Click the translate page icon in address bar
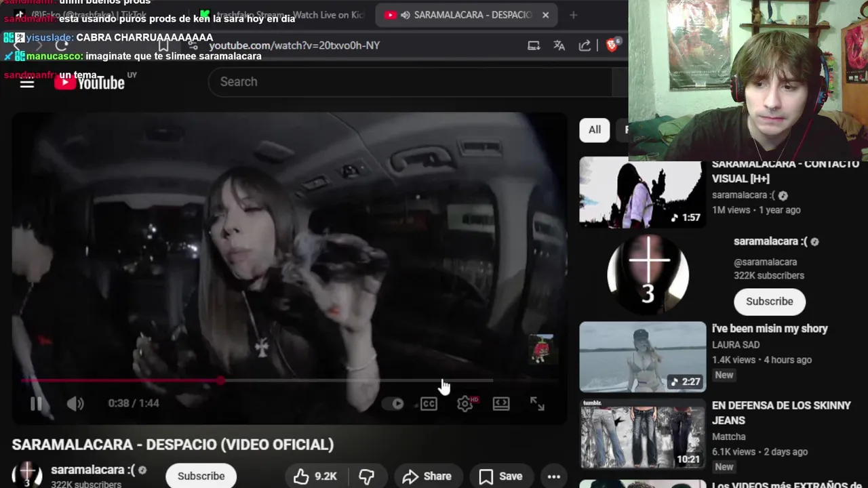The width and height of the screenshot is (868, 488). [559, 45]
